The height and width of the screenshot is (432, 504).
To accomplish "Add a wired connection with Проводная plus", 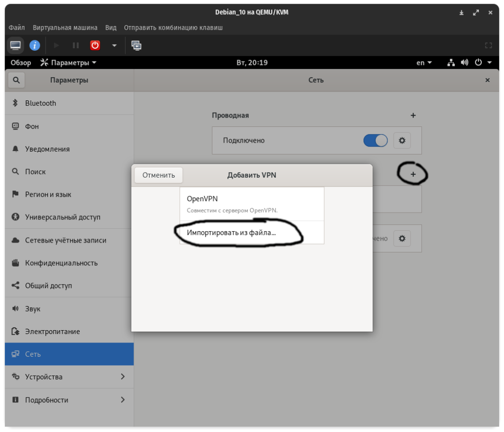I will [x=413, y=116].
